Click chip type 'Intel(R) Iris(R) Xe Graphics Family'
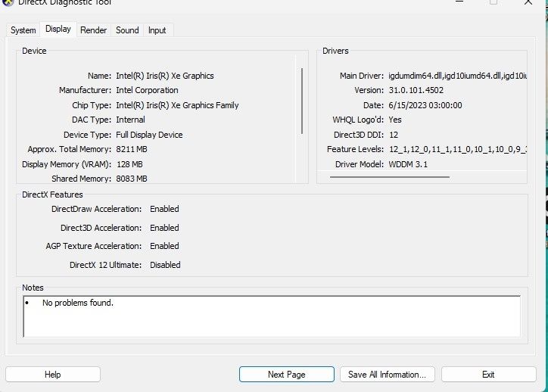This screenshot has height=392, width=548. (177, 105)
